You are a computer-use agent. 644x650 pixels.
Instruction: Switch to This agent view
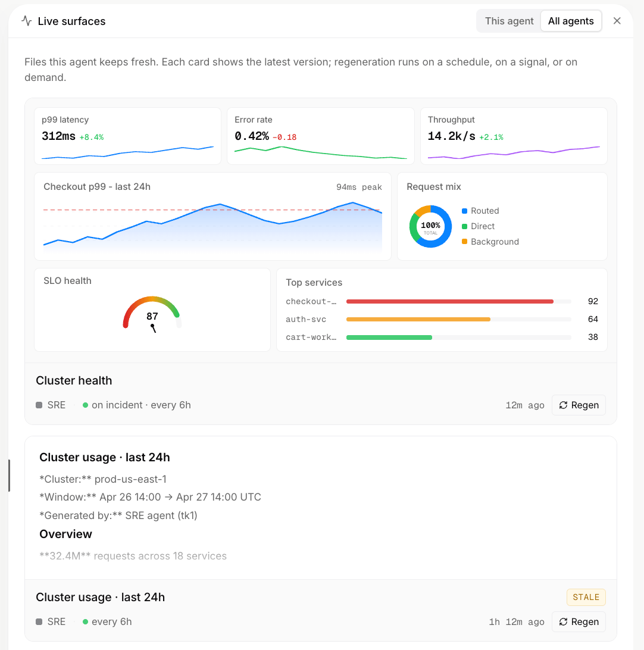point(509,21)
